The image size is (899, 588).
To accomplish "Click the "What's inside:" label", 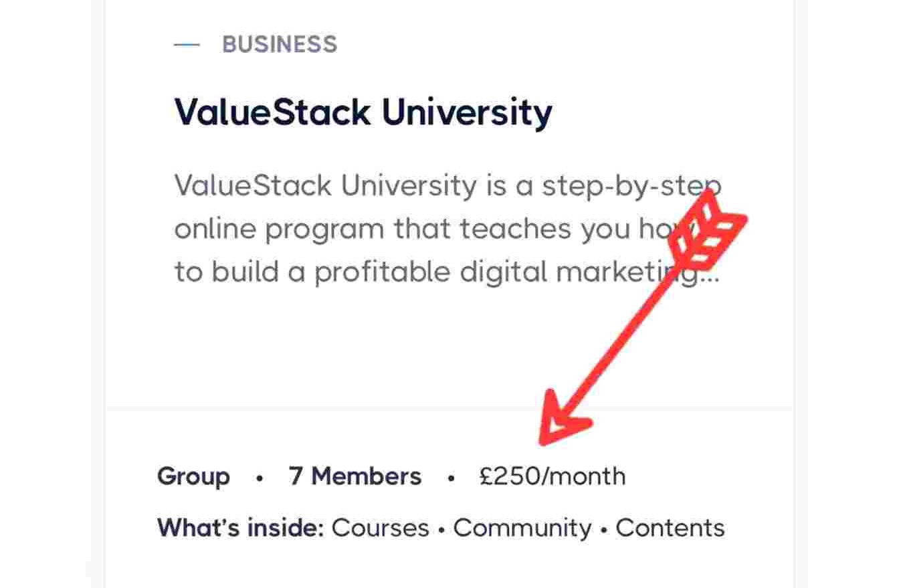I will [x=240, y=528].
